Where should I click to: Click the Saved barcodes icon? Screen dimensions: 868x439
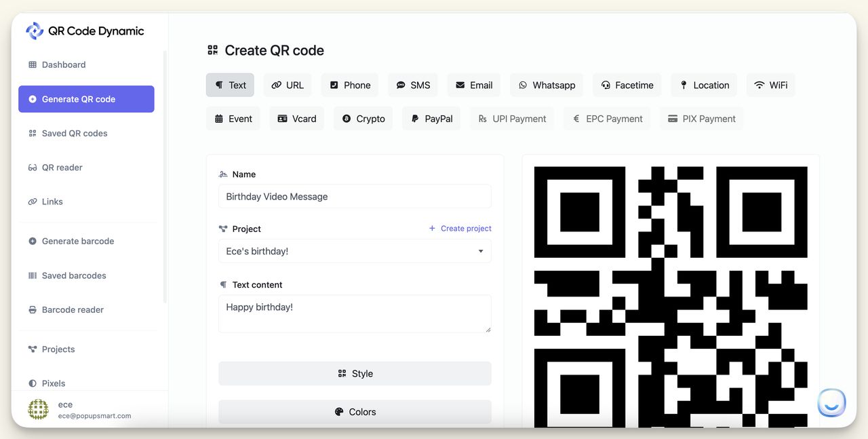click(33, 275)
